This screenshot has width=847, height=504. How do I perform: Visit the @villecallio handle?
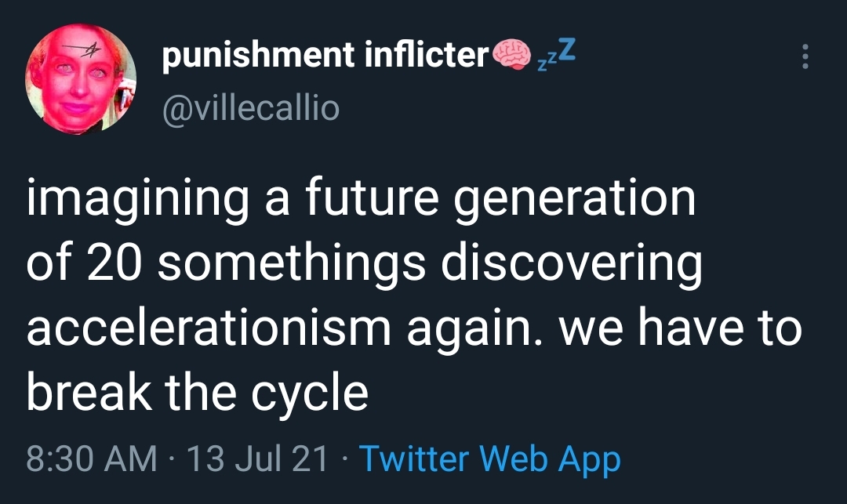pyautogui.click(x=250, y=107)
